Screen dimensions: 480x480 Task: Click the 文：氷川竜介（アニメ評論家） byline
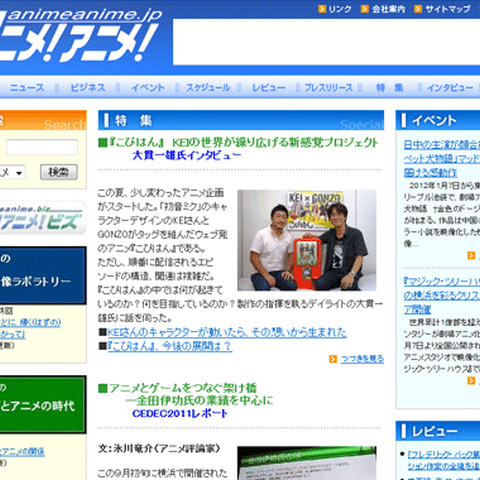(x=159, y=448)
